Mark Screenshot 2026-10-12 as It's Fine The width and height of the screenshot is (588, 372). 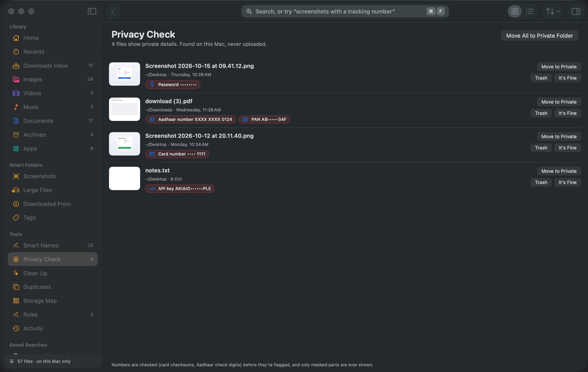point(567,148)
